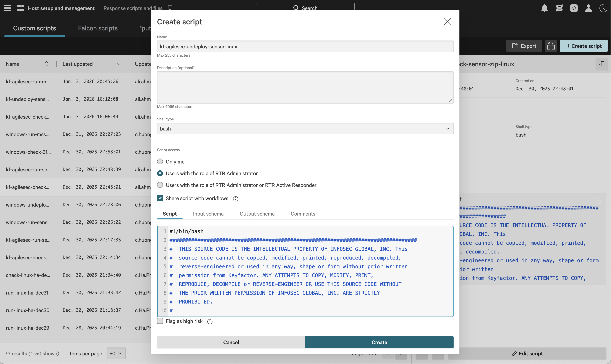The image size is (611, 364).
Task: Expand the Last updated column sort menu
Action: [119, 64]
